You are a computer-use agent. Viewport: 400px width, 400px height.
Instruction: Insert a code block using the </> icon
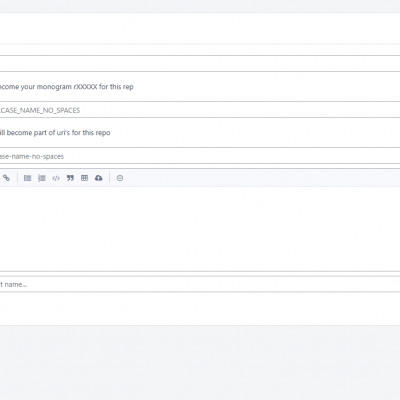point(56,178)
